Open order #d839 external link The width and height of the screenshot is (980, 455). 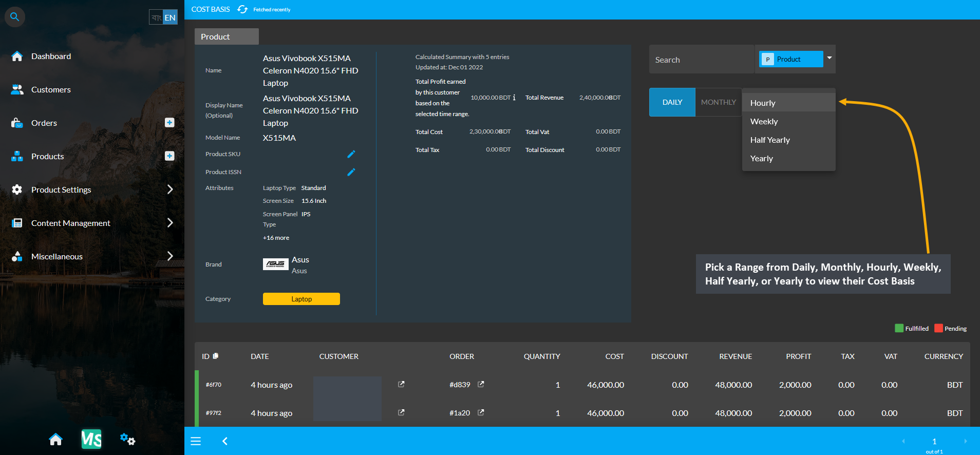click(x=481, y=384)
